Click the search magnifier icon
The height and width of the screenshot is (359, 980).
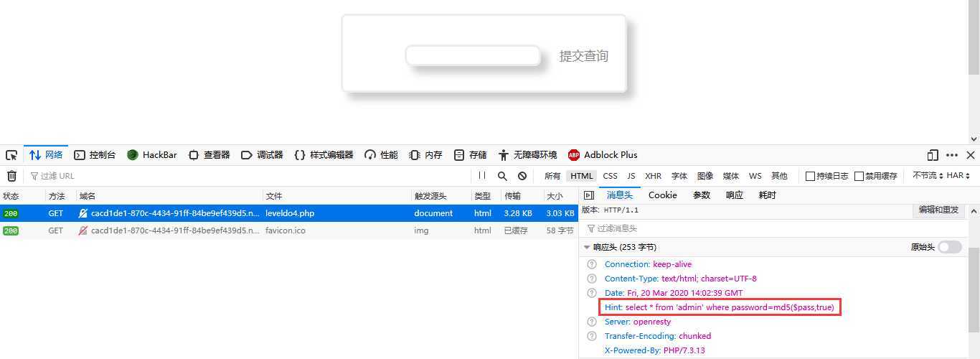[x=502, y=176]
